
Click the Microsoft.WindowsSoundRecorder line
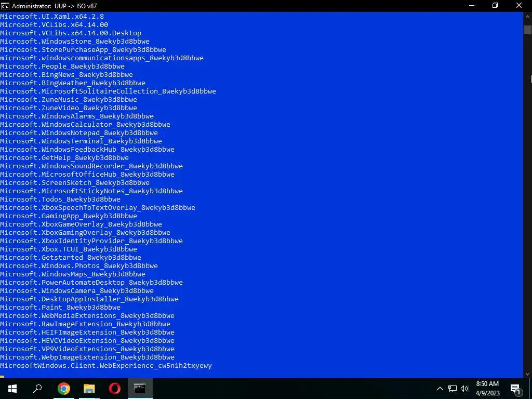tap(91, 166)
